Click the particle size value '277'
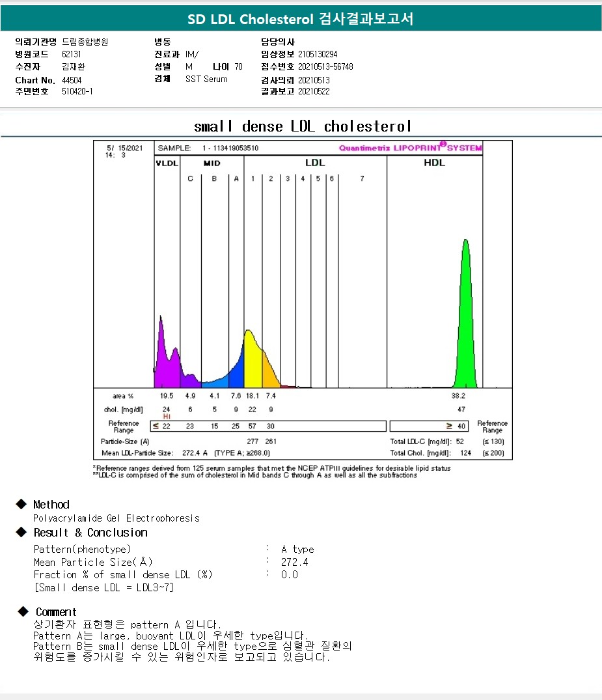The image size is (602, 700). click(x=253, y=441)
